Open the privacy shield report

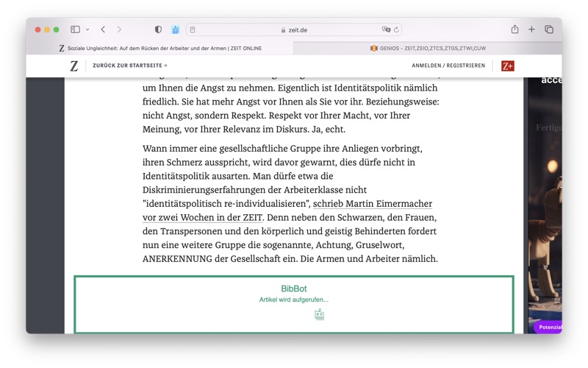point(158,29)
